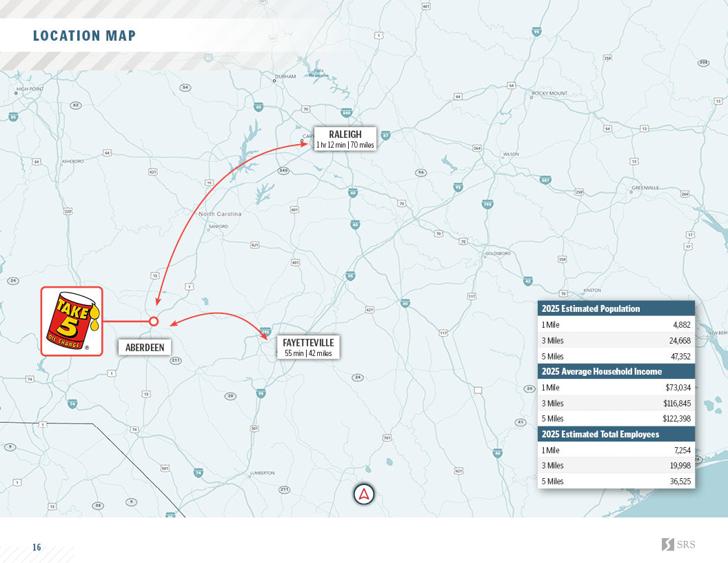Click the HIGH POINT city label

tap(30, 89)
